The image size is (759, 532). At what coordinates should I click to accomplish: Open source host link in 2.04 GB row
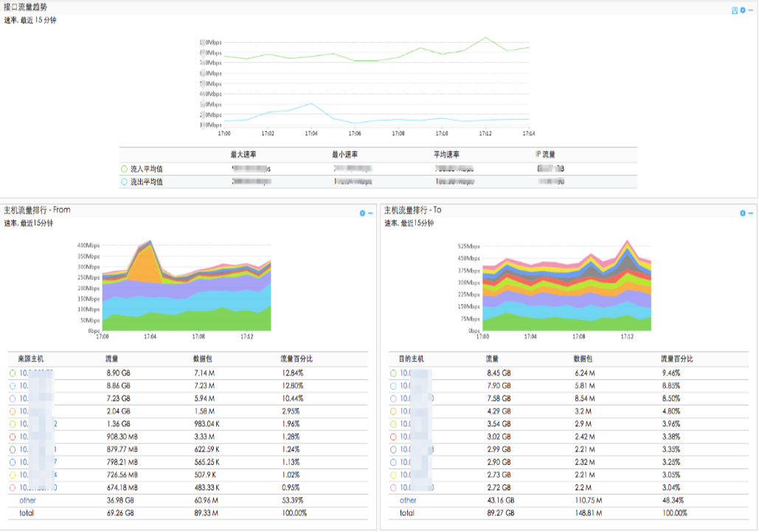36,412
